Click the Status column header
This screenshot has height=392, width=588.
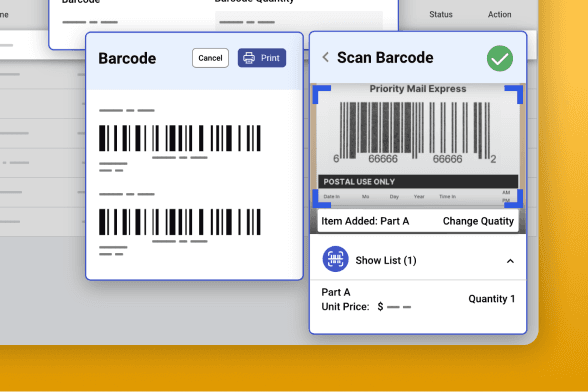tap(441, 15)
